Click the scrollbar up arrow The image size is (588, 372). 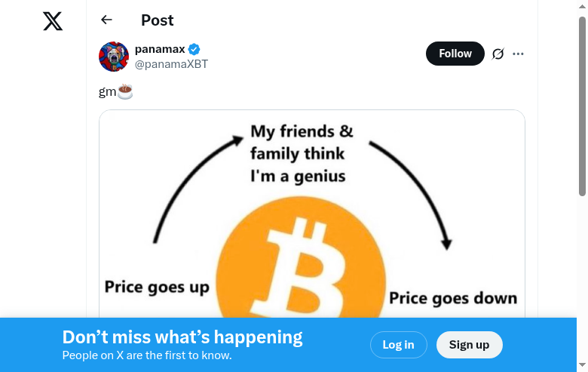click(582, 7)
